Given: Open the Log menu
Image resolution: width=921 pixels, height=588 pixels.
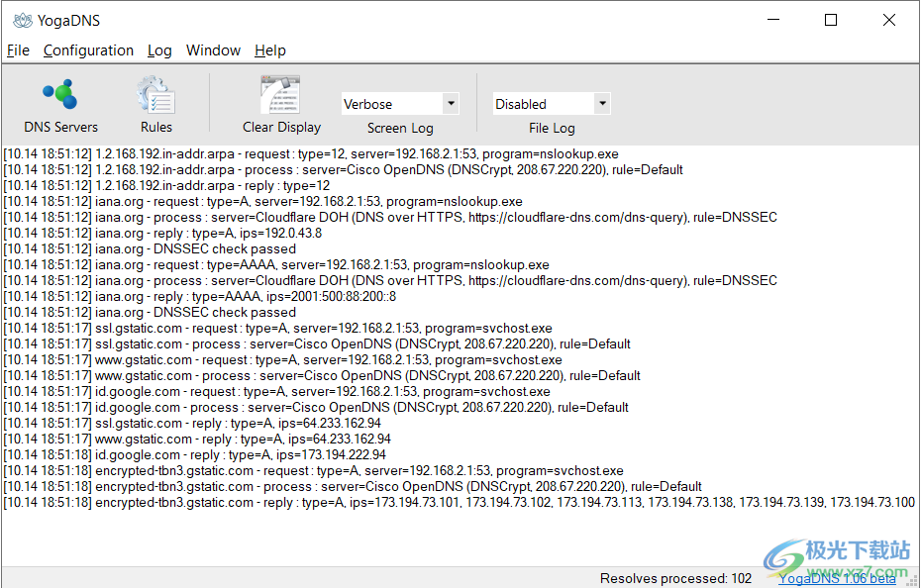Looking at the screenshot, I should pyautogui.click(x=159, y=50).
